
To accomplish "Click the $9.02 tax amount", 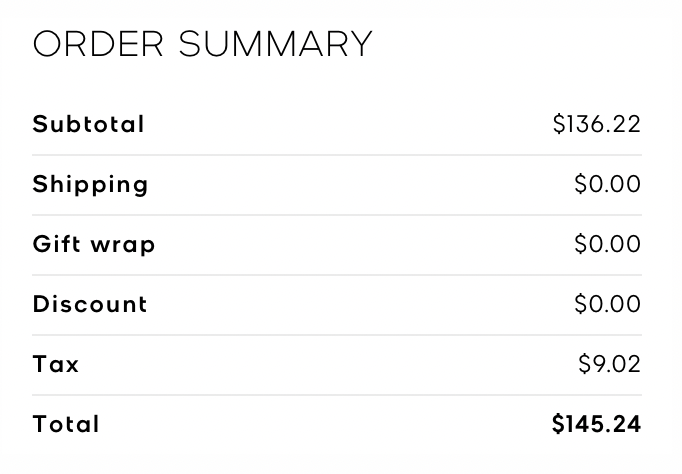I will [610, 364].
